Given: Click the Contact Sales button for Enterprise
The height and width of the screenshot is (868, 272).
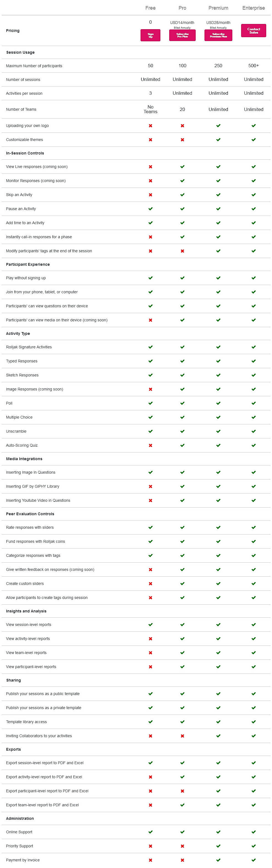Looking at the screenshot, I should pyautogui.click(x=254, y=30).
